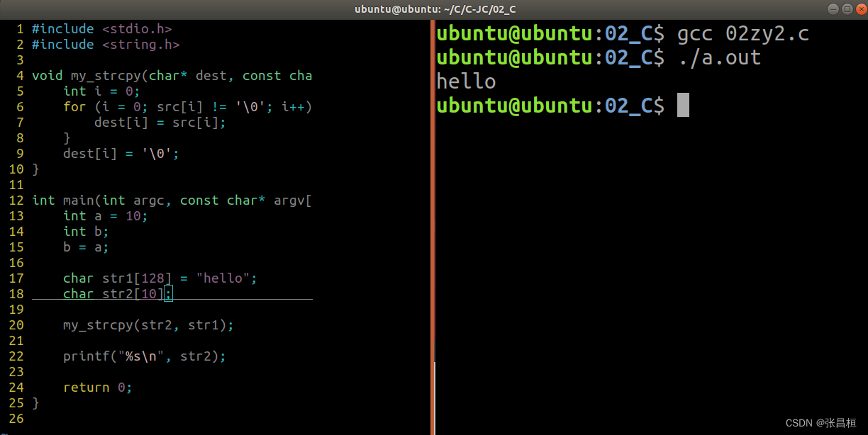Click the char str2[10]; declaration

point(113,293)
